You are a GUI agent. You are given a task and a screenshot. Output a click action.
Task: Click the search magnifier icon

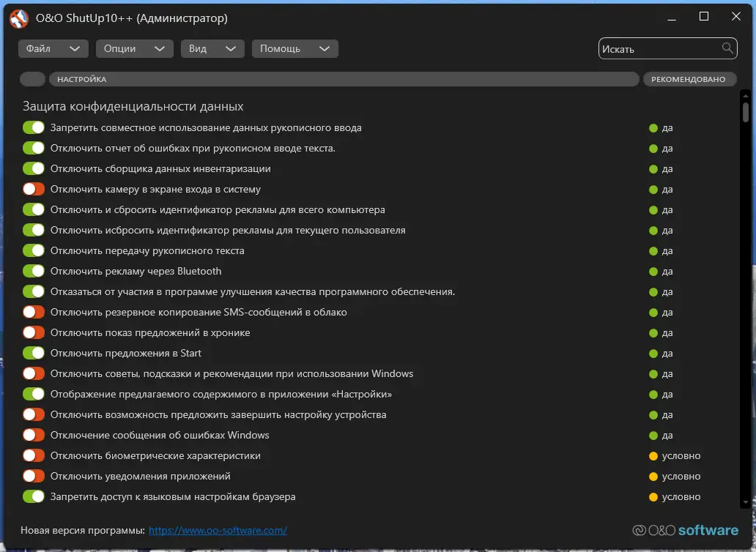pyautogui.click(x=727, y=48)
